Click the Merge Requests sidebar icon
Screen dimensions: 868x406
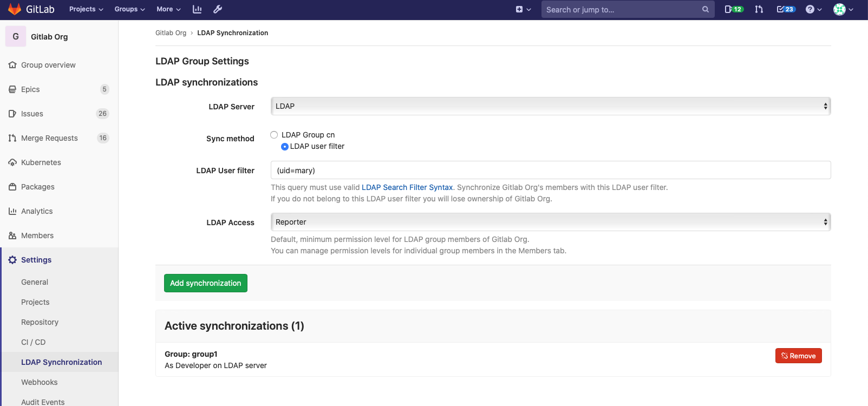coord(12,138)
